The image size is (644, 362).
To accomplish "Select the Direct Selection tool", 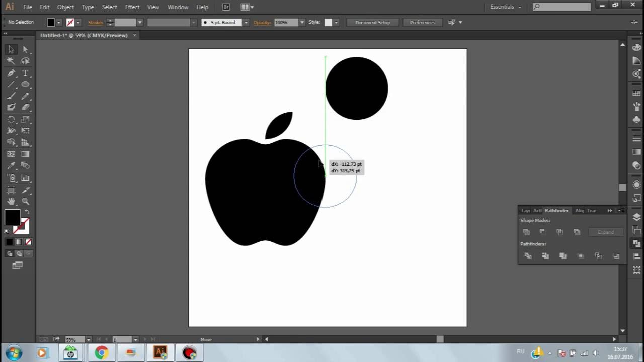I will (x=25, y=49).
